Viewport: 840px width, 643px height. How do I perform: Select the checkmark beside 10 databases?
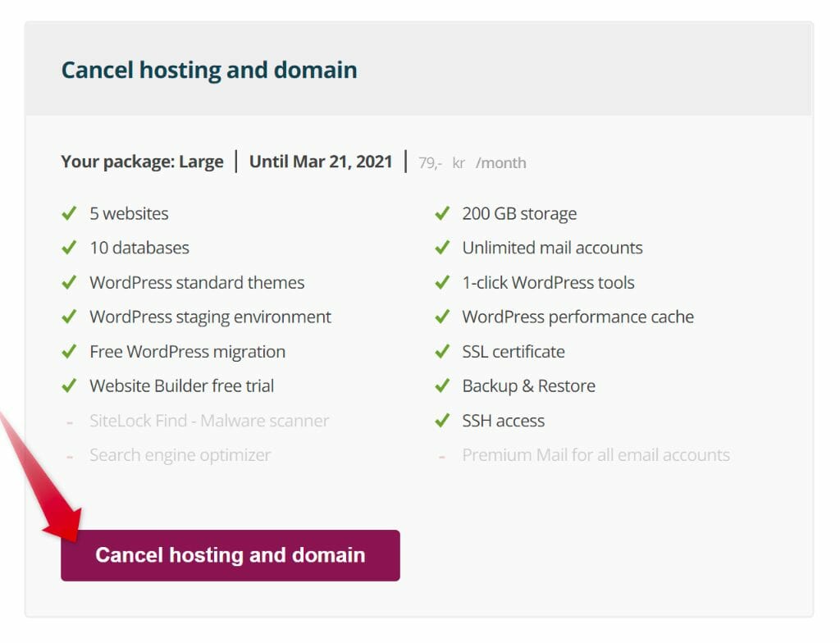(x=69, y=248)
